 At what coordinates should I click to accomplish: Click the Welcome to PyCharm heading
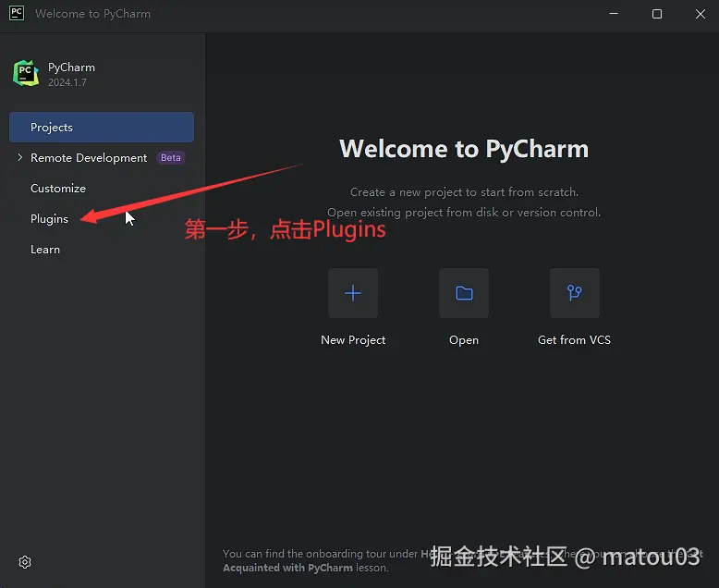pyautogui.click(x=464, y=149)
